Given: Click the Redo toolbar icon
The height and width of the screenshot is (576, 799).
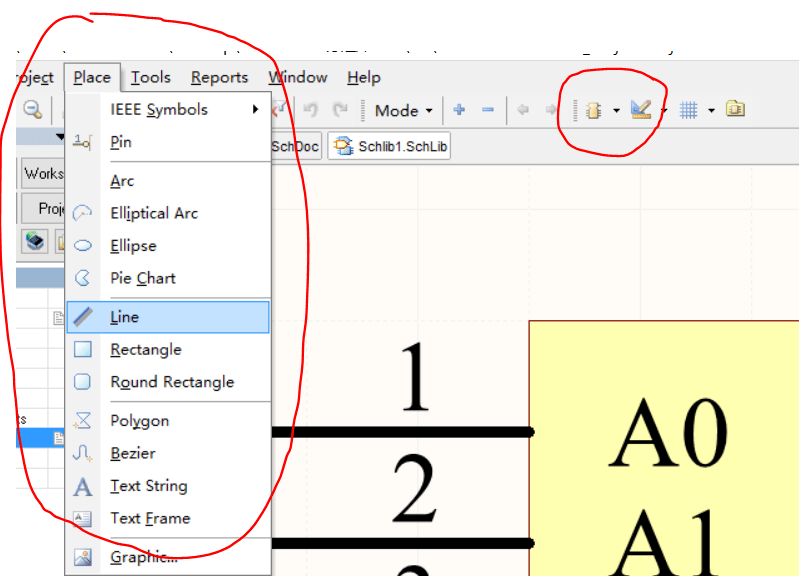Looking at the screenshot, I should 339,110.
